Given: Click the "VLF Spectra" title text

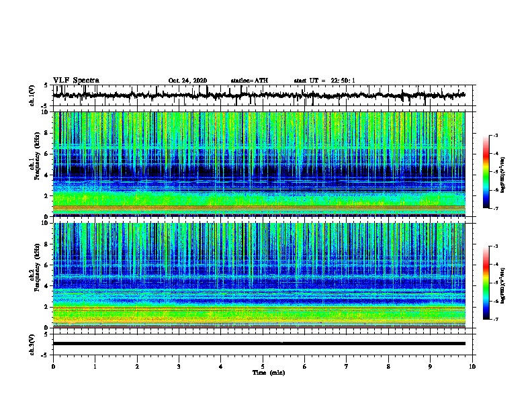Looking at the screenshot, I should pos(76,81).
